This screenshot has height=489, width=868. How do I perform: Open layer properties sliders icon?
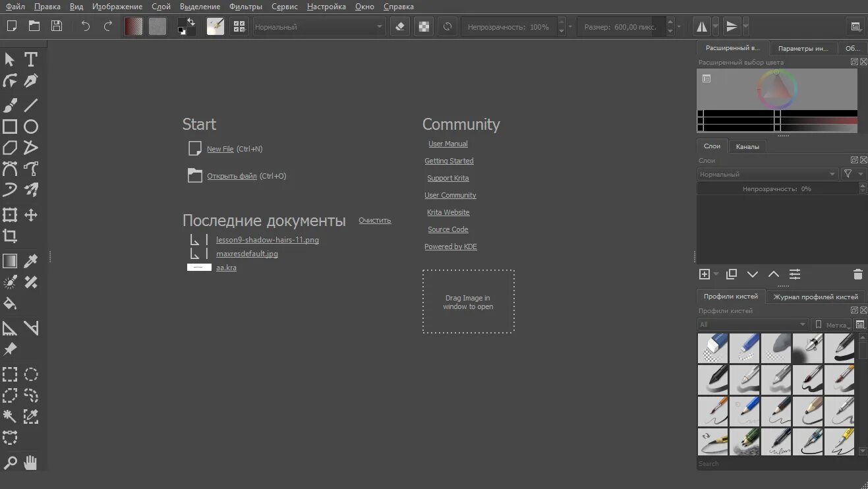click(795, 274)
